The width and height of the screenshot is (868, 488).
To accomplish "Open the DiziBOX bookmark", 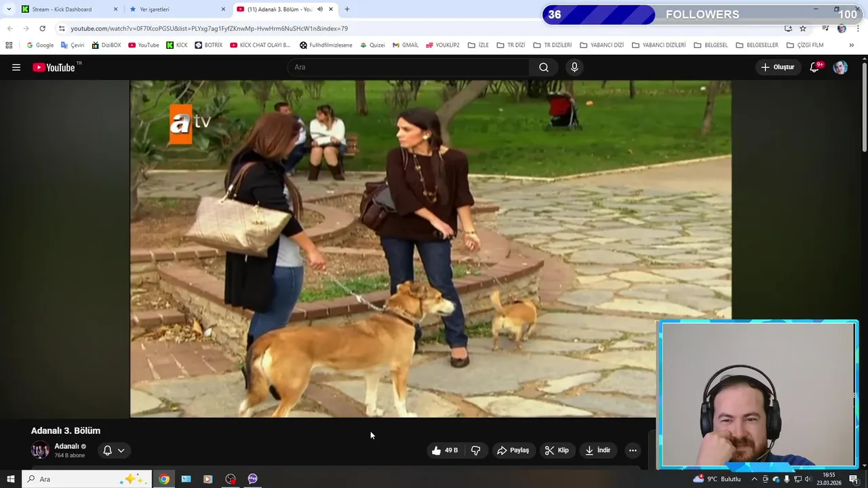I will 106,45.
